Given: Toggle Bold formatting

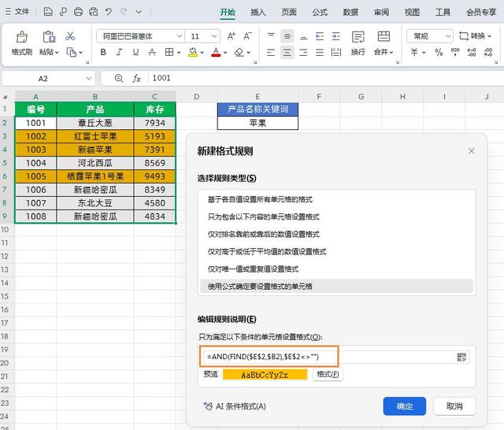Looking at the screenshot, I should tap(103, 52).
